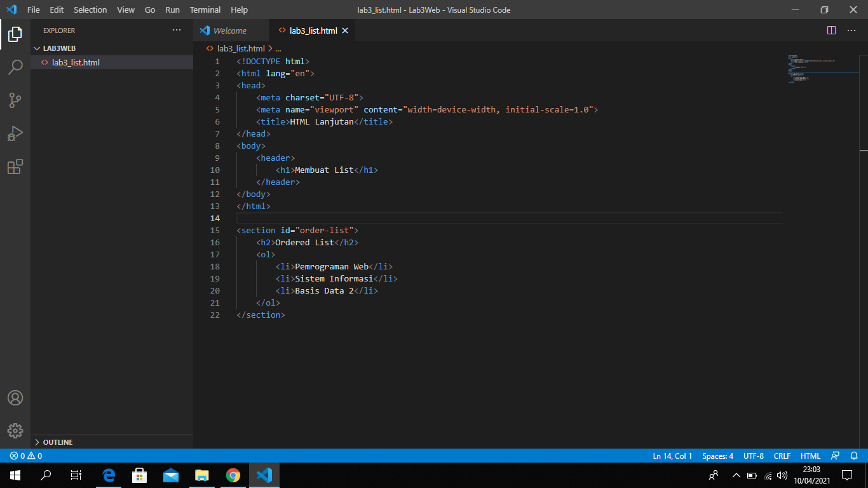Open the File menu
The width and height of the screenshot is (868, 488).
34,10
